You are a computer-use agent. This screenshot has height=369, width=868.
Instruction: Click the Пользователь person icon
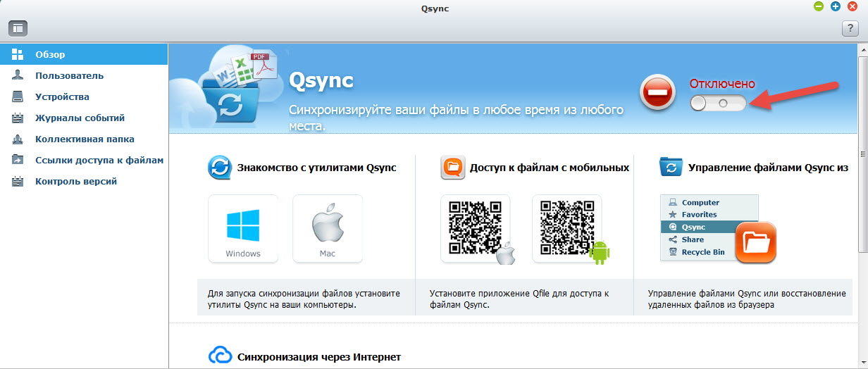(18, 75)
